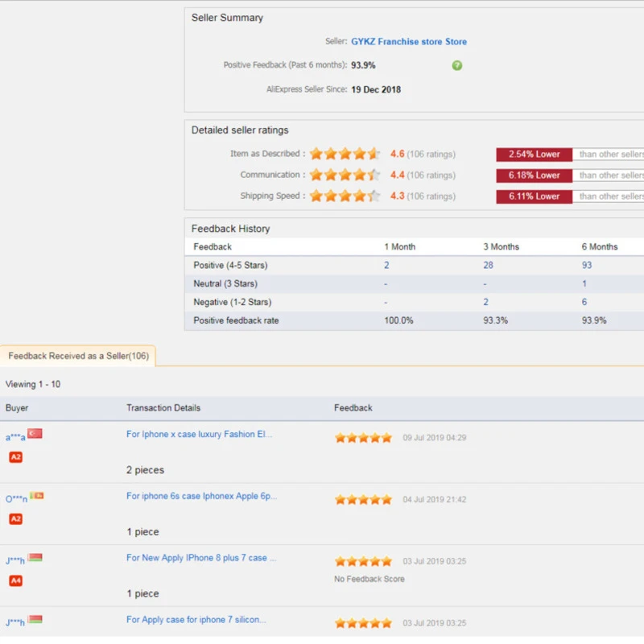The width and height of the screenshot is (644, 644).
Task: Open the 'For iphone 6s case Iphonex Apple' item
Action: 202,496
